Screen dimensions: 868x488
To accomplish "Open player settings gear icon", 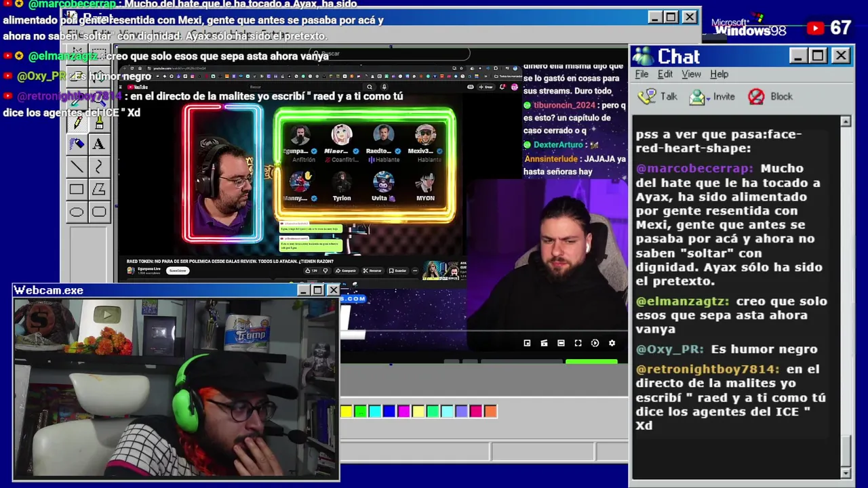I will pyautogui.click(x=612, y=343).
